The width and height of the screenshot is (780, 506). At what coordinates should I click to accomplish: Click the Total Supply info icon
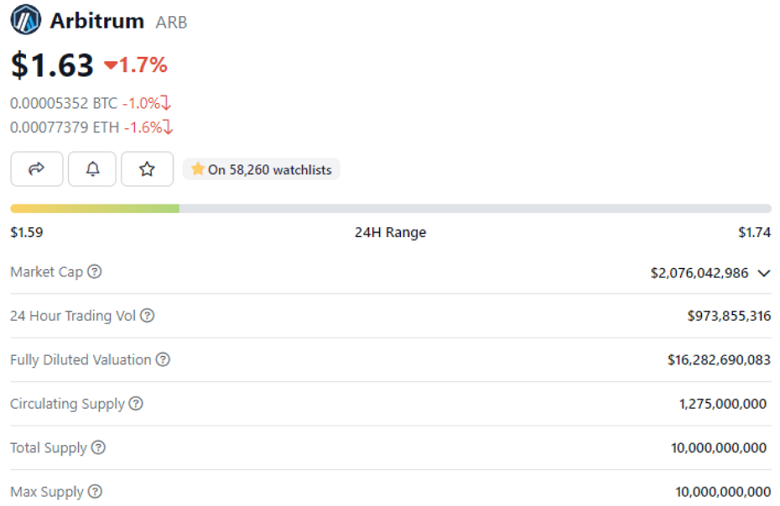point(98,448)
